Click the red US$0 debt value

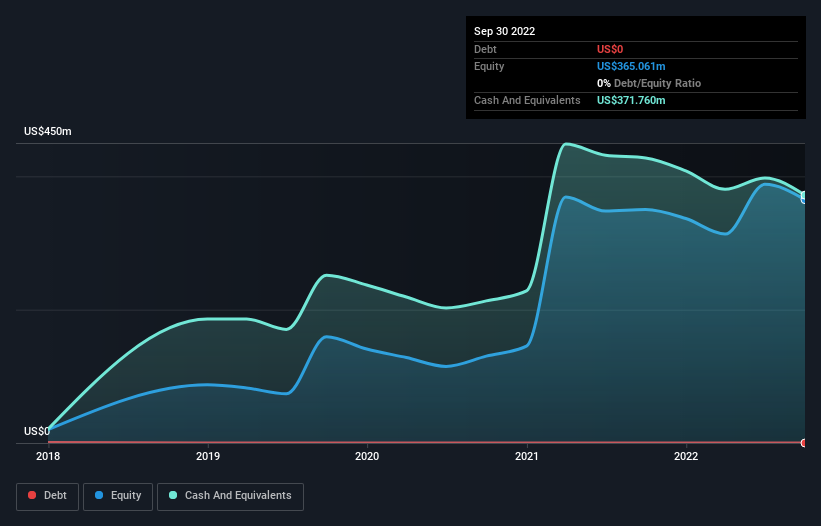[610, 49]
